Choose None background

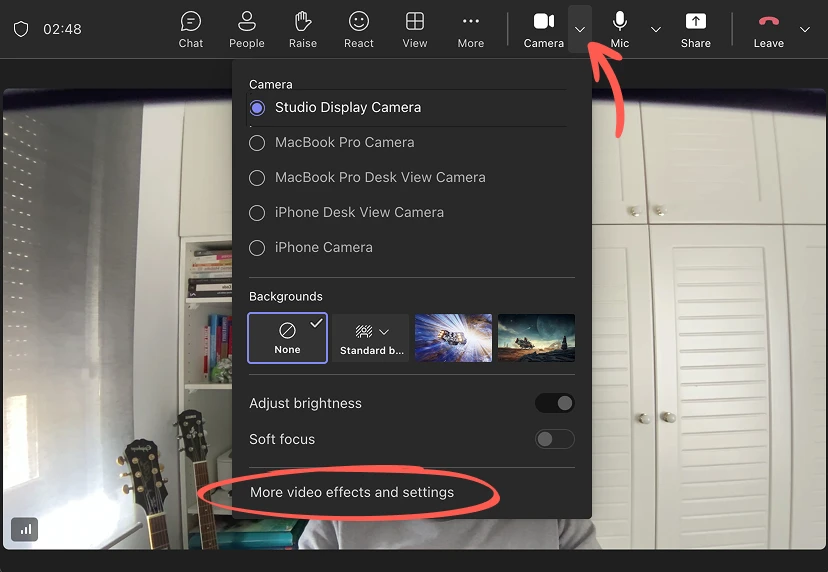click(x=287, y=338)
